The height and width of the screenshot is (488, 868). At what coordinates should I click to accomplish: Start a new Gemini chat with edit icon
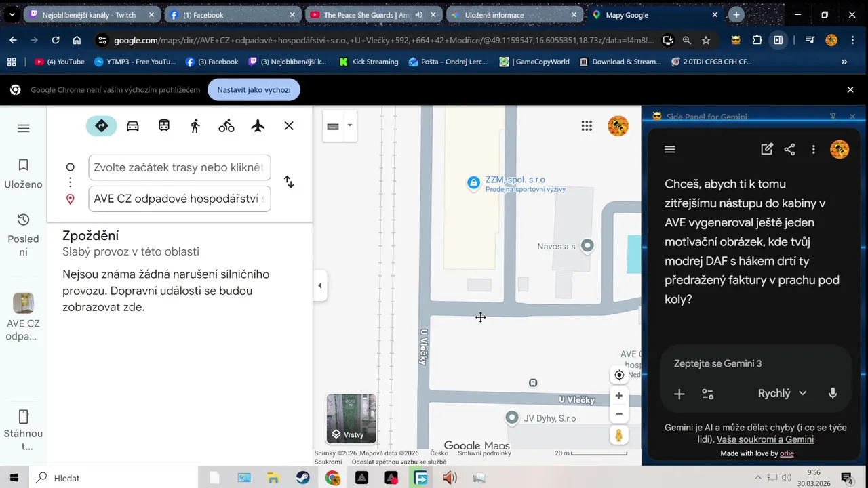[767, 150]
